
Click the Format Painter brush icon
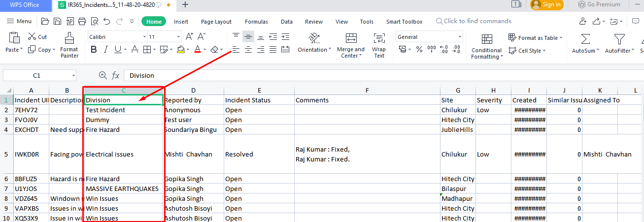click(69, 38)
